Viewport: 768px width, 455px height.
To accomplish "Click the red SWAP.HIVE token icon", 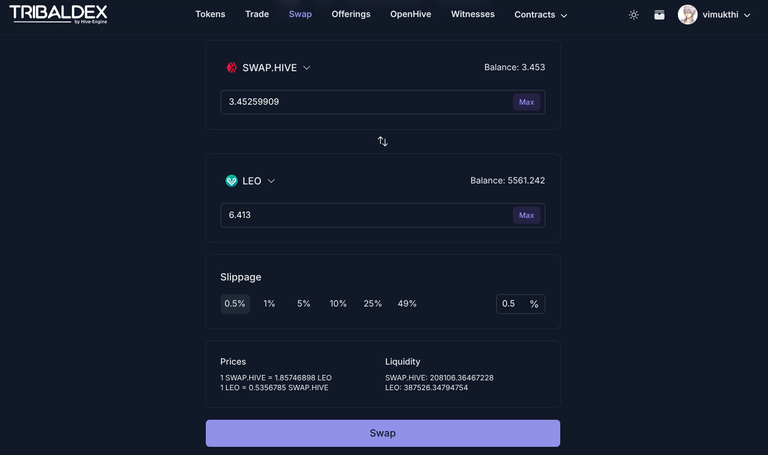I will (231, 68).
